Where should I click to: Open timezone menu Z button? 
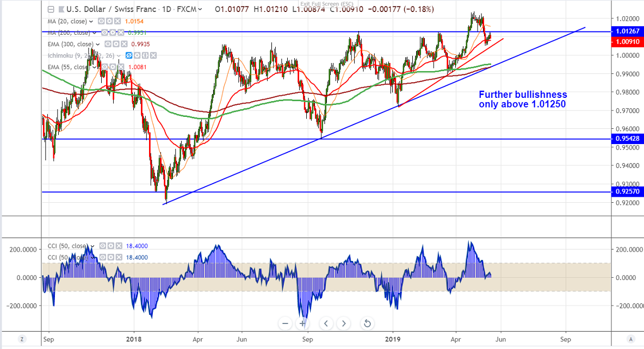(x=22, y=339)
